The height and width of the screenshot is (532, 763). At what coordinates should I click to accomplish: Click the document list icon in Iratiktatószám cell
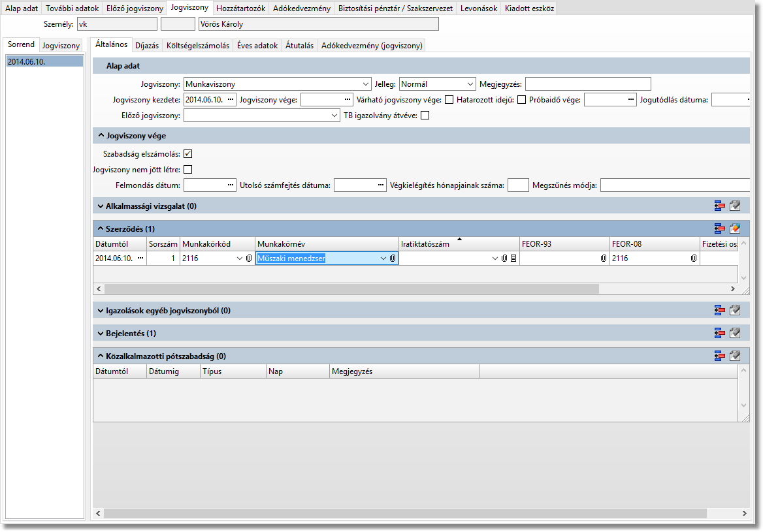click(513, 258)
